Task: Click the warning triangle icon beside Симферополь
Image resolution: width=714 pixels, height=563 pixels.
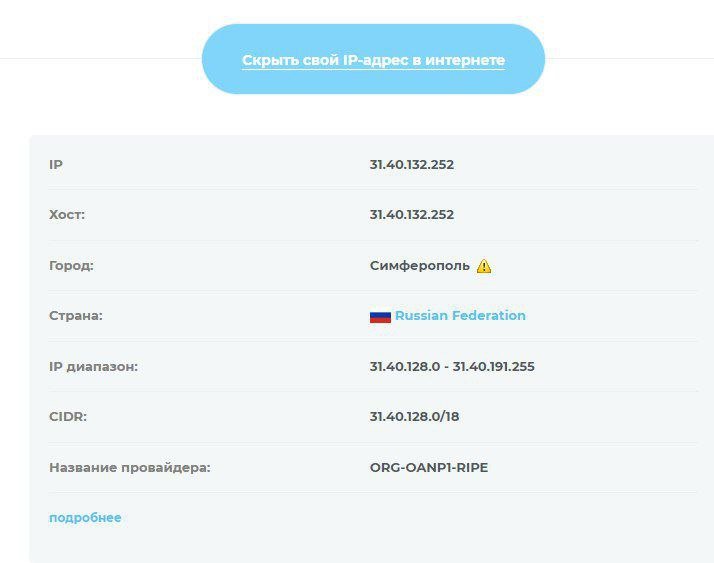Action: point(484,266)
